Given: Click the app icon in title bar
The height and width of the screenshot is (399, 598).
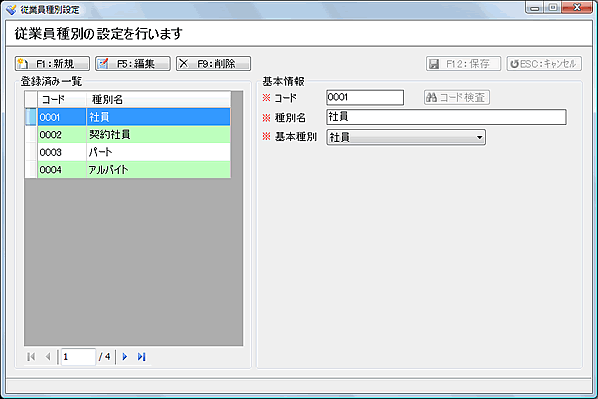Looking at the screenshot, I should click(11, 10).
